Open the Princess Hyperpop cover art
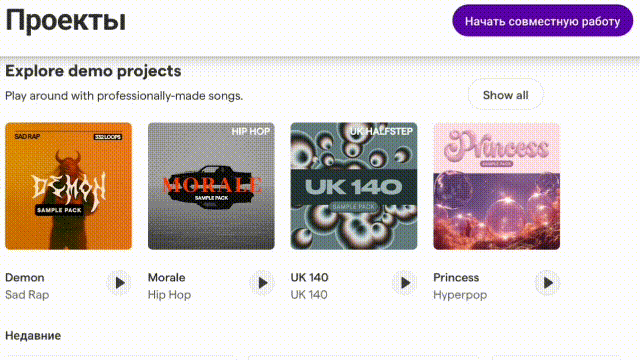 (x=497, y=186)
